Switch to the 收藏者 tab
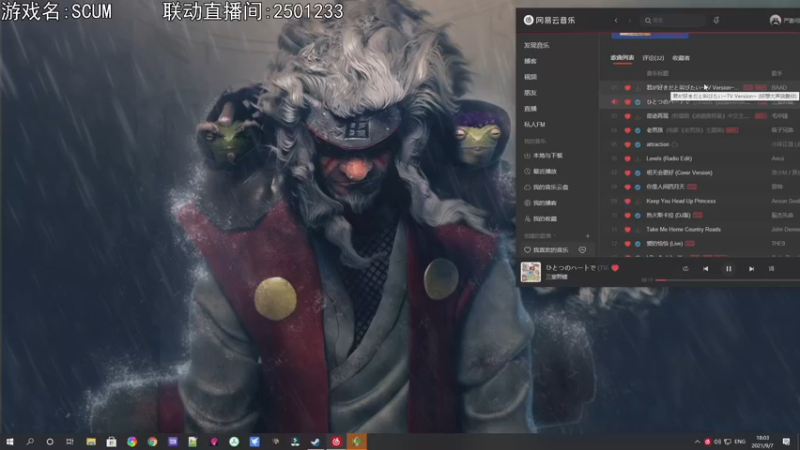The image size is (800, 450). 681,58
